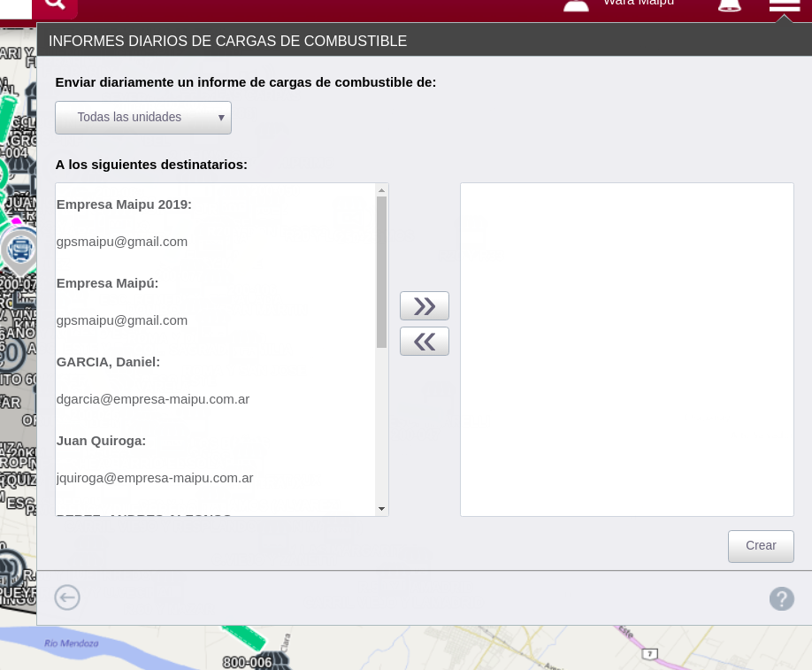Remove recipient with double left arrows

pyautogui.click(x=425, y=342)
